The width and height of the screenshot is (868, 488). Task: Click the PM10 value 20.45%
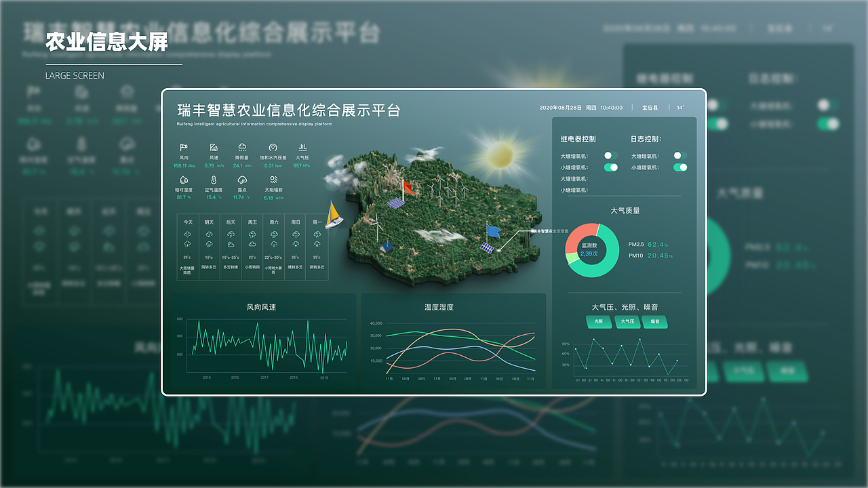[x=660, y=256]
